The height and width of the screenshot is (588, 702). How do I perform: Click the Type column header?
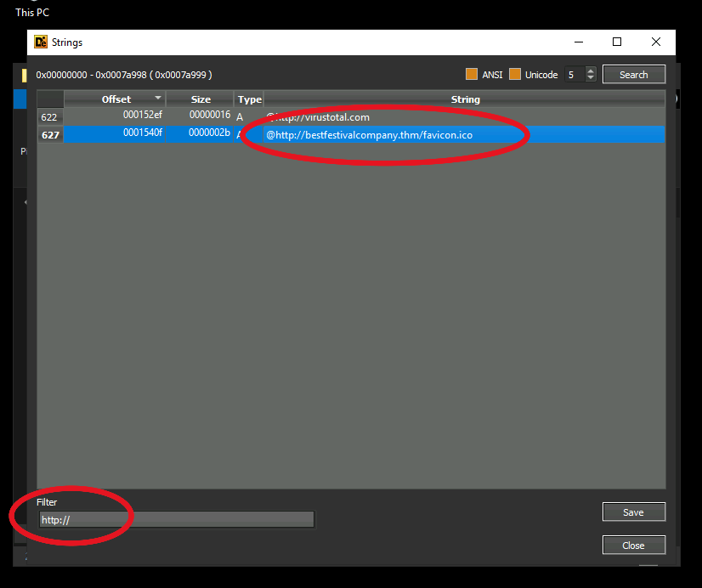249,99
